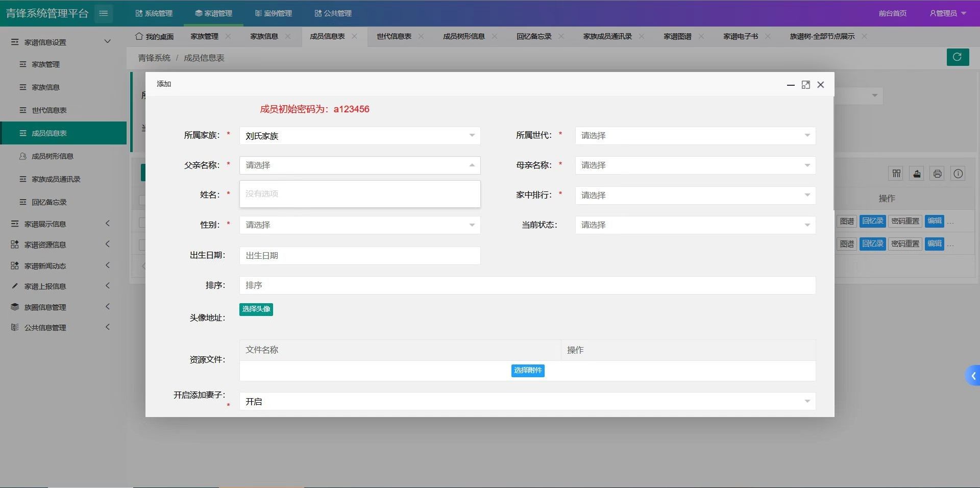Viewport: 980px width, 488px height.
Task: Click the export table icon
Action: 917,174
